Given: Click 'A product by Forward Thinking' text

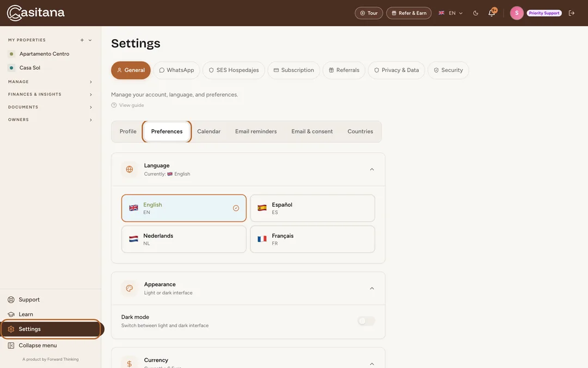Looking at the screenshot, I should tap(50, 359).
